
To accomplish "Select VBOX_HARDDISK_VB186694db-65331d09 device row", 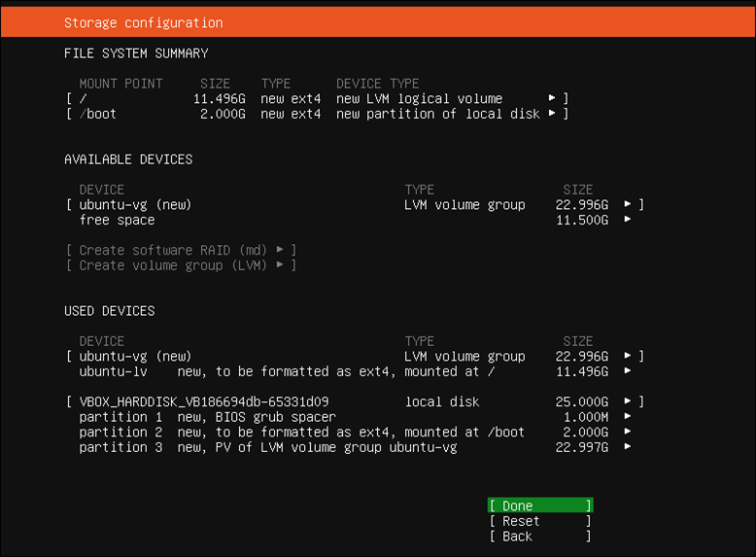I will [x=355, y=401].
